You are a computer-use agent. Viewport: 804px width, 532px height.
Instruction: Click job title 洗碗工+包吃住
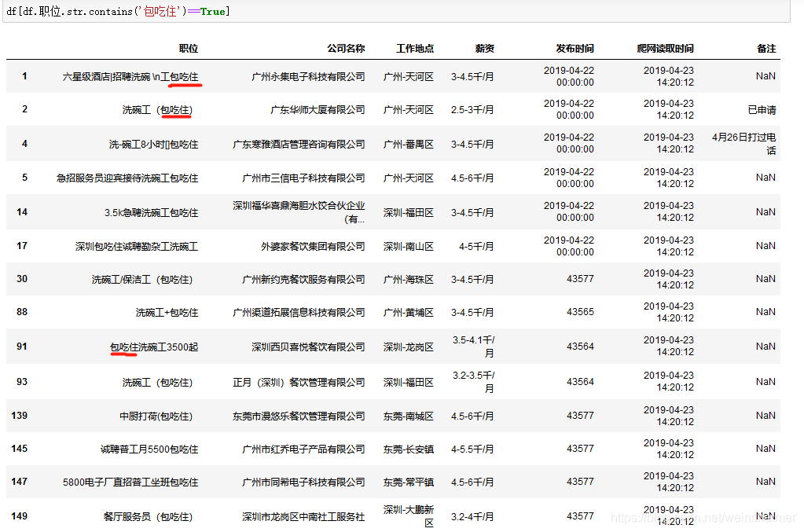pyautogui.click(x=167, y=313)
